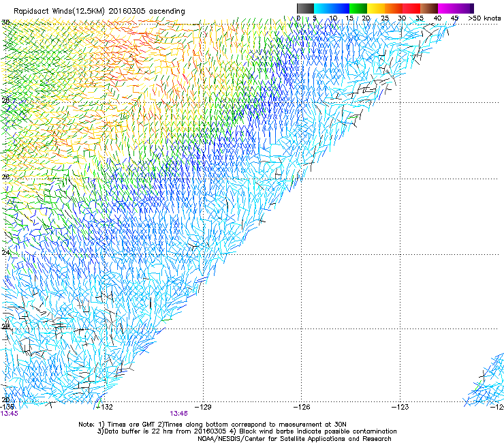Click the 'Data buffer is 22 hrs' note line
This screenshot has width=504, height=443.
pos(247,431)
